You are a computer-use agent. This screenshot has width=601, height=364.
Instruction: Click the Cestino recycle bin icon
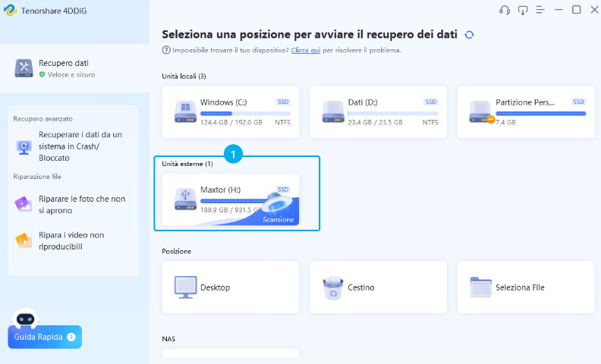pos(333,288)
